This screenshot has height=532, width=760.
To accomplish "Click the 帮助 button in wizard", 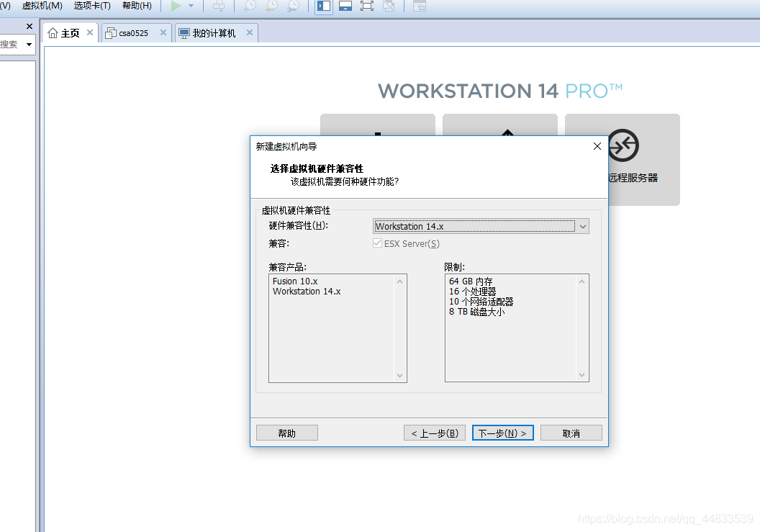I will [x=287, y=433].
